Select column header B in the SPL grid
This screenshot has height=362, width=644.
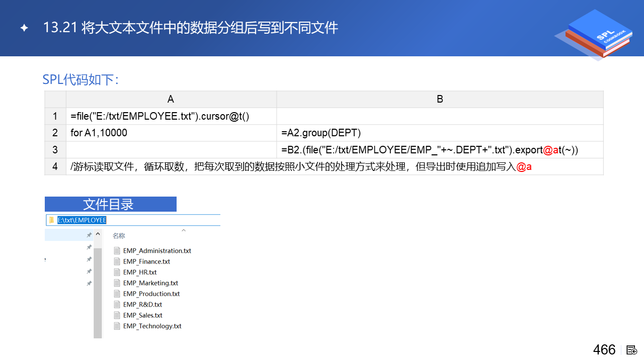pos(440,99)
